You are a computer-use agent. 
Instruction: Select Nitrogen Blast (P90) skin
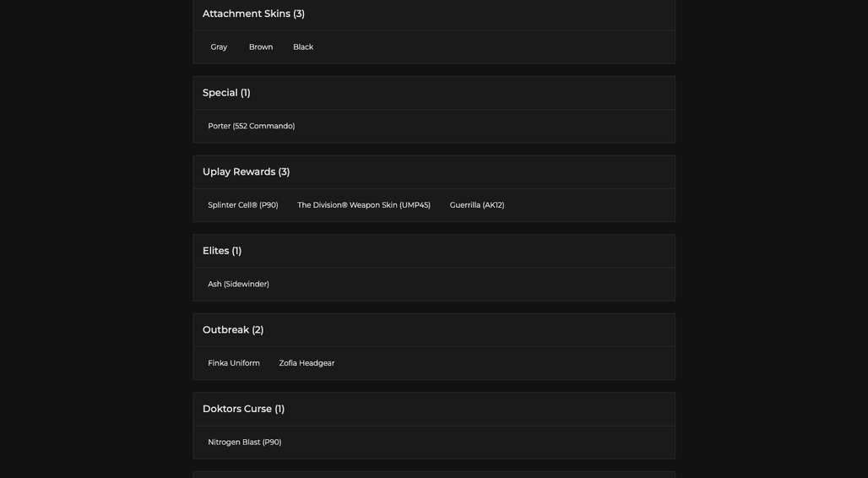click(245, 442)
